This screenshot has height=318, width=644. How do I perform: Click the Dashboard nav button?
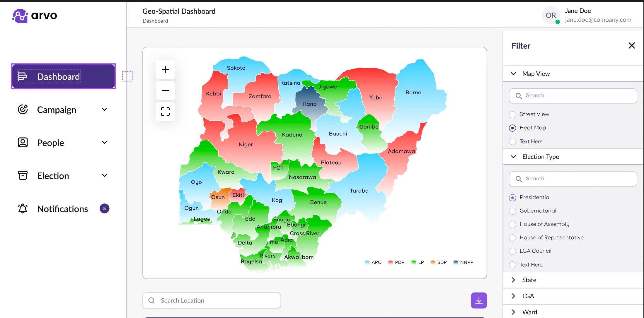(x=63, y=76)
